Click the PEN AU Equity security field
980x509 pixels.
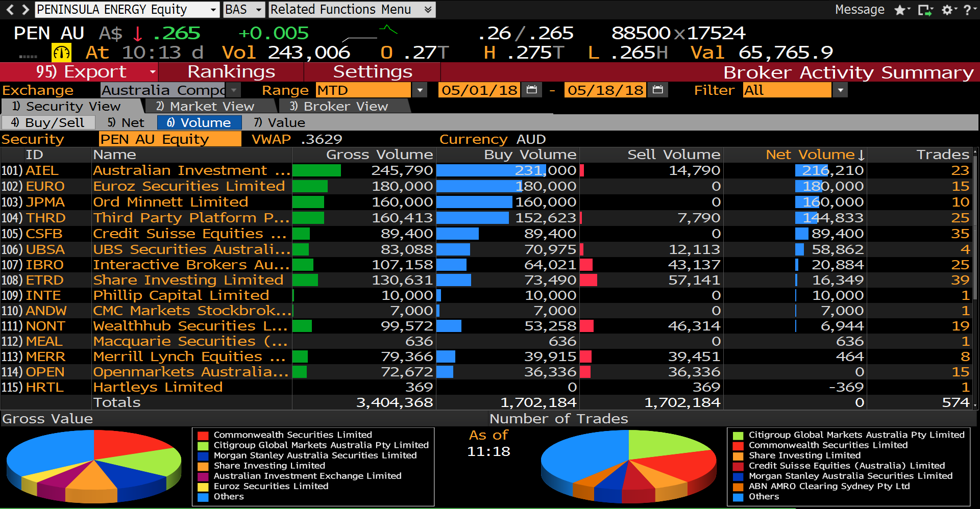(170, 139)
